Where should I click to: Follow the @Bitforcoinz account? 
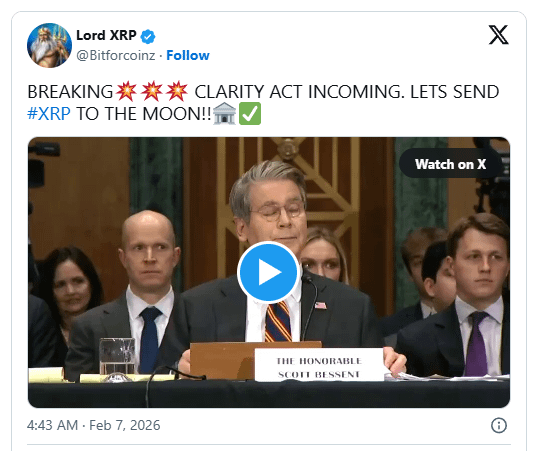188,55
